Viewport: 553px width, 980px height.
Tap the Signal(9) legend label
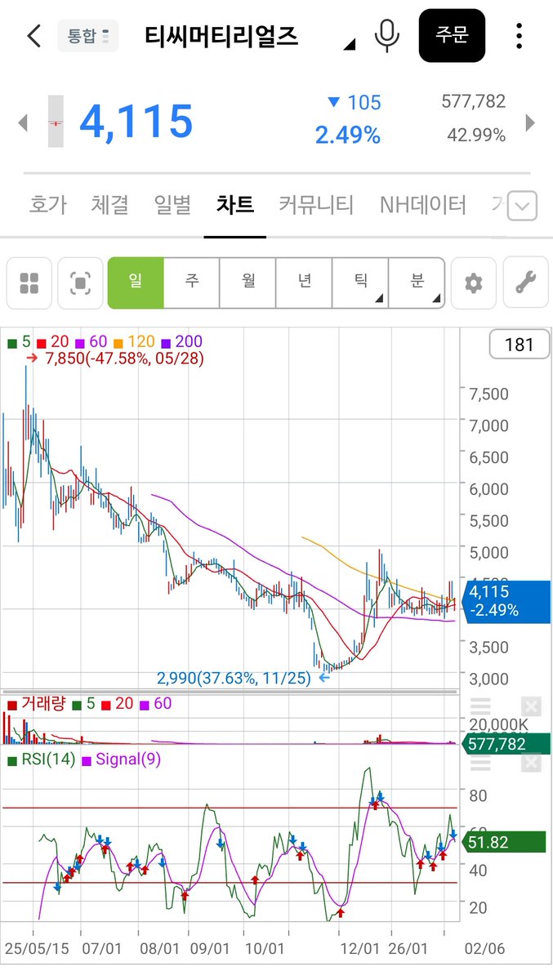[x=122, y=759]
